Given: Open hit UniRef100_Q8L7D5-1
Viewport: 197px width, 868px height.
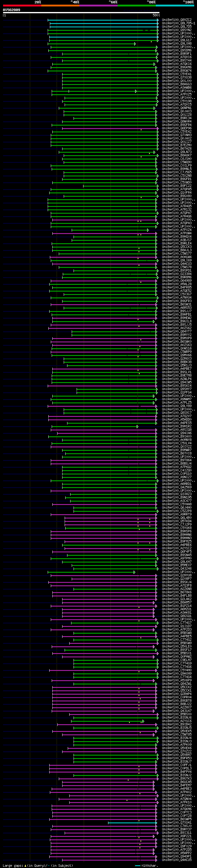Looking at the screenshot, I should pos(179,23).
